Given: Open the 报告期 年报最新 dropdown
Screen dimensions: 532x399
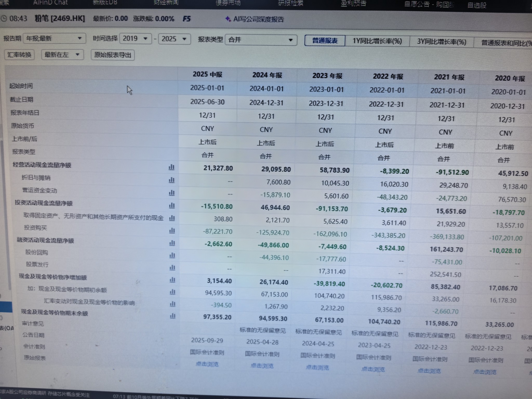Looking at the screenshot, I should pos(54,39).
